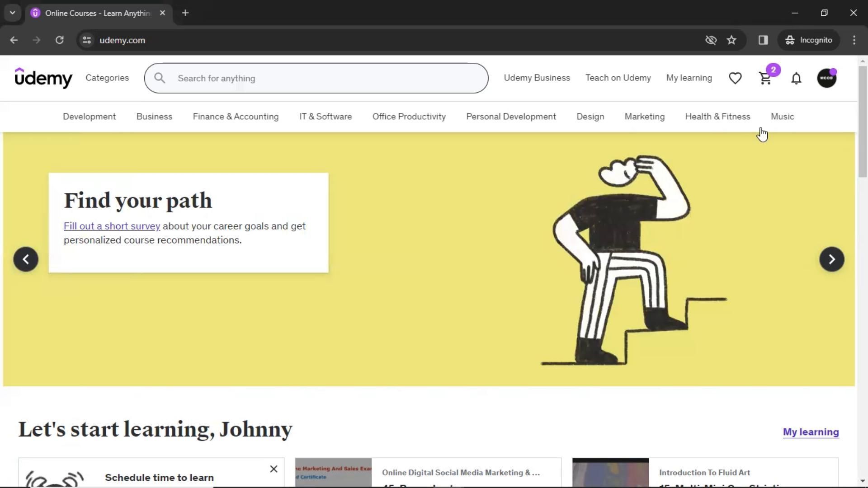This screenshot has width=868, height=488.
Task: Select the Health & Fitness category
Action: [x=717, y=117]
